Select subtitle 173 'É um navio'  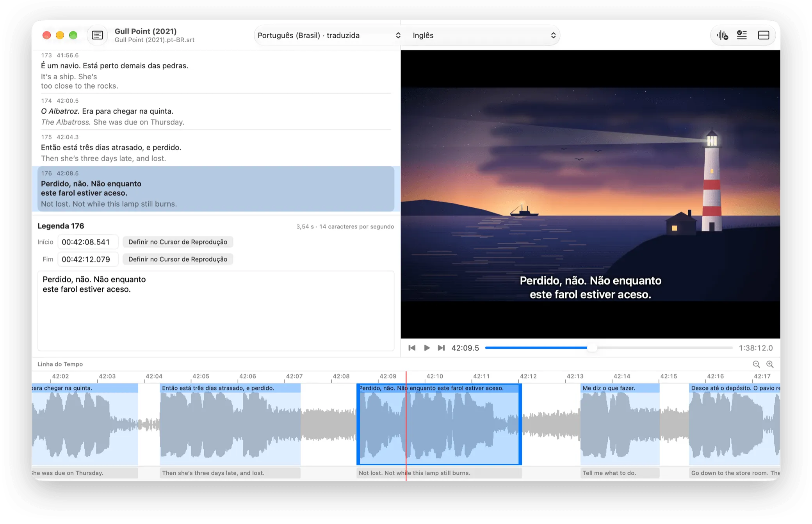coord(216,71)
